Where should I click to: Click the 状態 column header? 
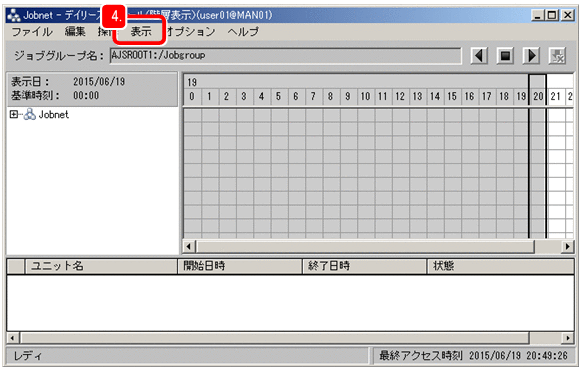click(501, 266)
